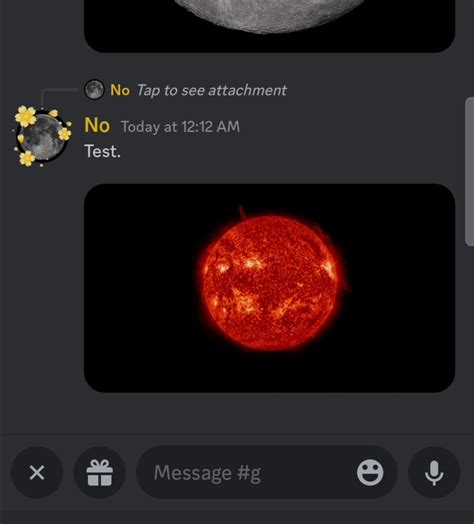Click the bottom yellow flower on avatar
The height and width of the screenshot is (524, 474).
(x=27, y=158)
